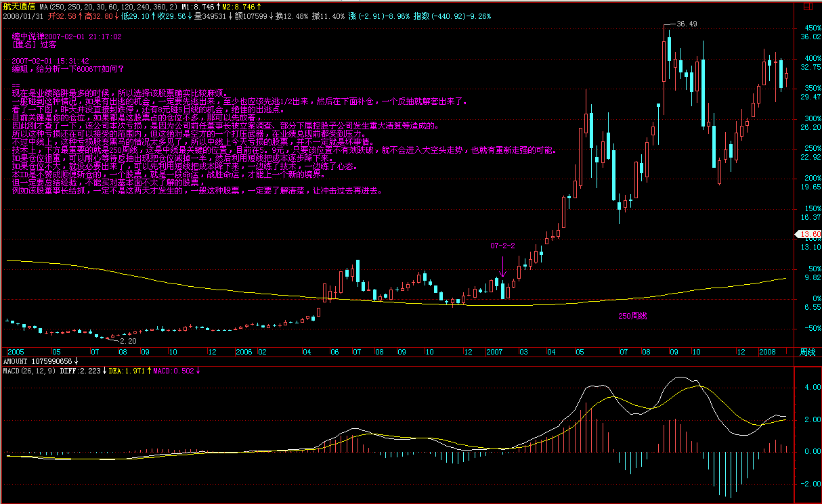The height and width of the screenshot is (504, 822).
Task: Click the down arrow after MACD:0.502
Action: [x=198, y=371]
